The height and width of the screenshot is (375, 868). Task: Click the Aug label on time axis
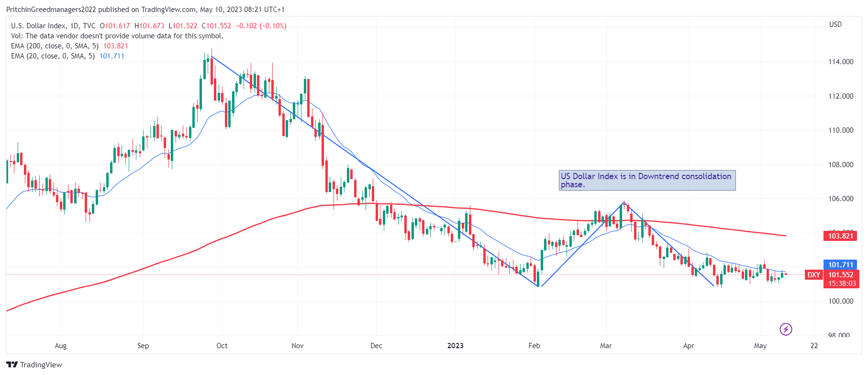click(61, 346)
